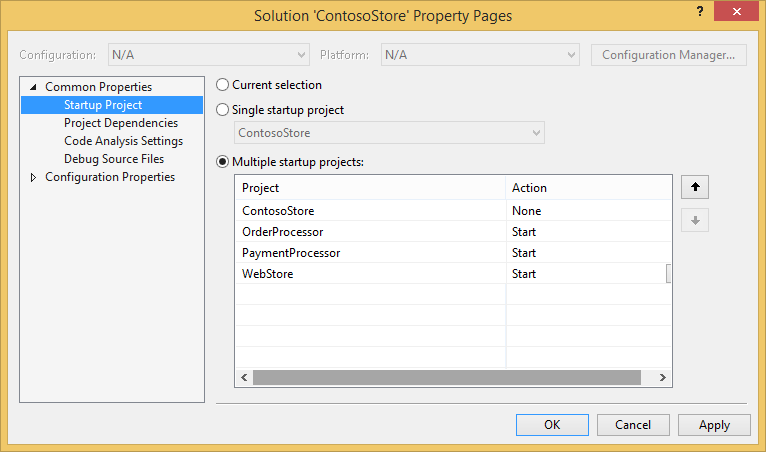
Task: Select Multiple startup projects radio button
Action: click(222, 162)
